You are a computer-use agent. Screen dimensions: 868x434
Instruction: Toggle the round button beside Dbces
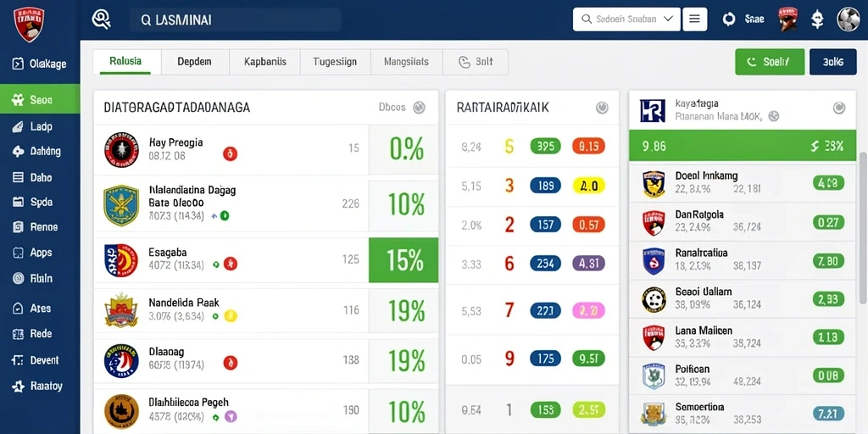point(420,108)
